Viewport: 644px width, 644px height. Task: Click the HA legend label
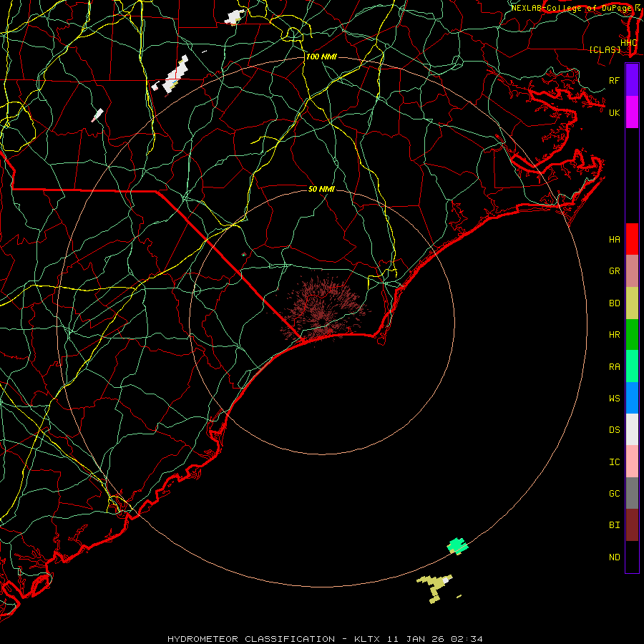tap(615, 240)
